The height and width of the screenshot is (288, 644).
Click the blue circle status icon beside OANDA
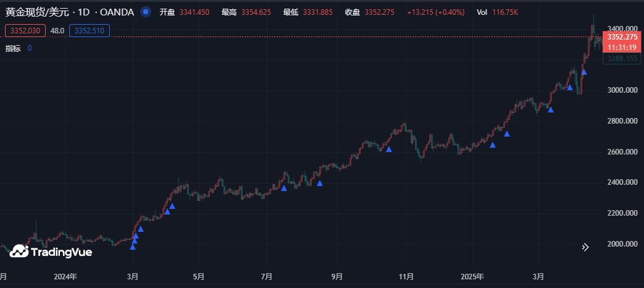(x=145, y=12)
